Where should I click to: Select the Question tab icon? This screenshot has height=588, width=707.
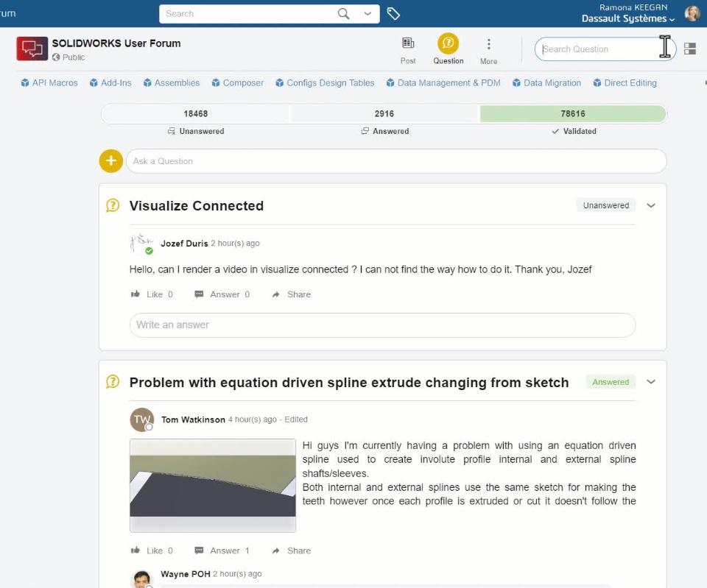coord(448,43)
